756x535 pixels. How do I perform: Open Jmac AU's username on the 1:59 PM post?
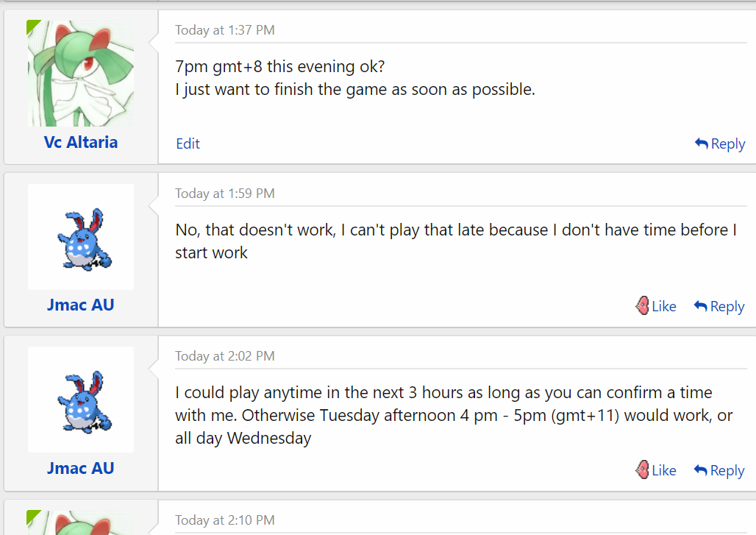[x=81, y=305]
